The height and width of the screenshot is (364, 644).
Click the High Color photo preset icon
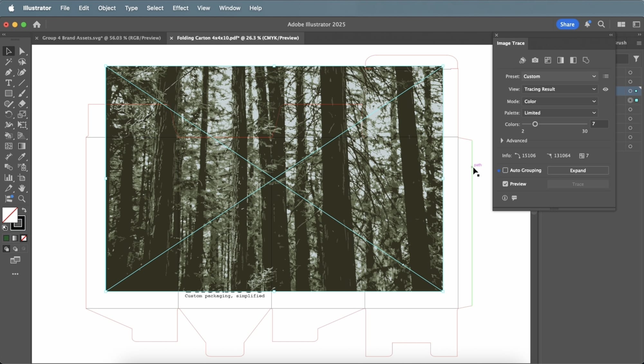point(535,60)
